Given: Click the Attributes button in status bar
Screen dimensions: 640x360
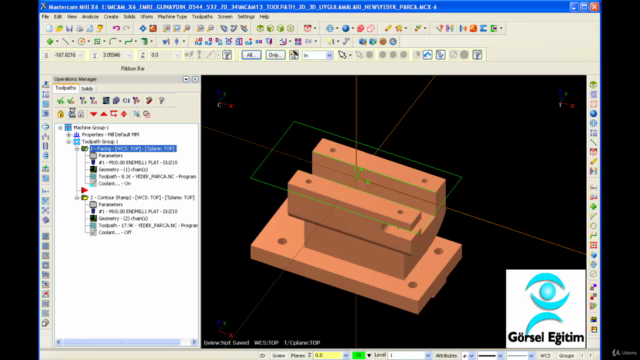Looking at the screenshot, I should click(x=446, y=356).
